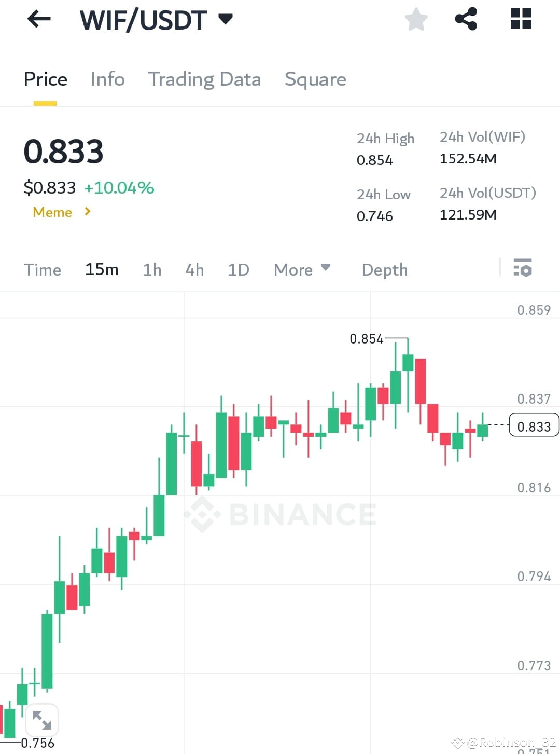The width and height of the screenshot is (560, 754).
Task: Switch the candle interval to 4h
Action: click(x=194, y=269)
